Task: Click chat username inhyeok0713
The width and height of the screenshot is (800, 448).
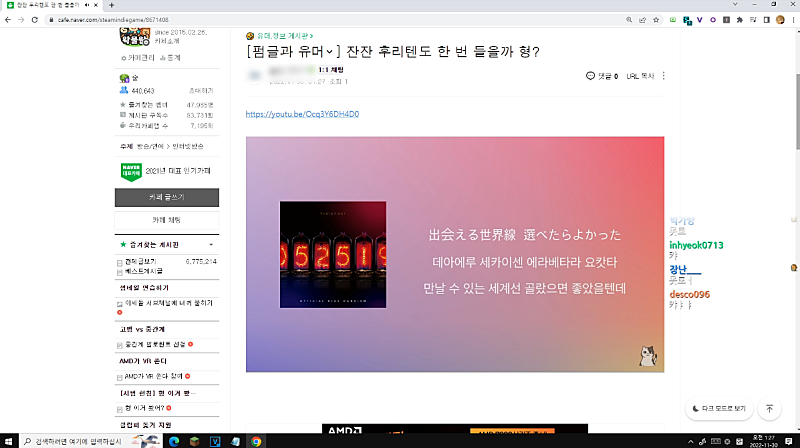Action: 696,245
